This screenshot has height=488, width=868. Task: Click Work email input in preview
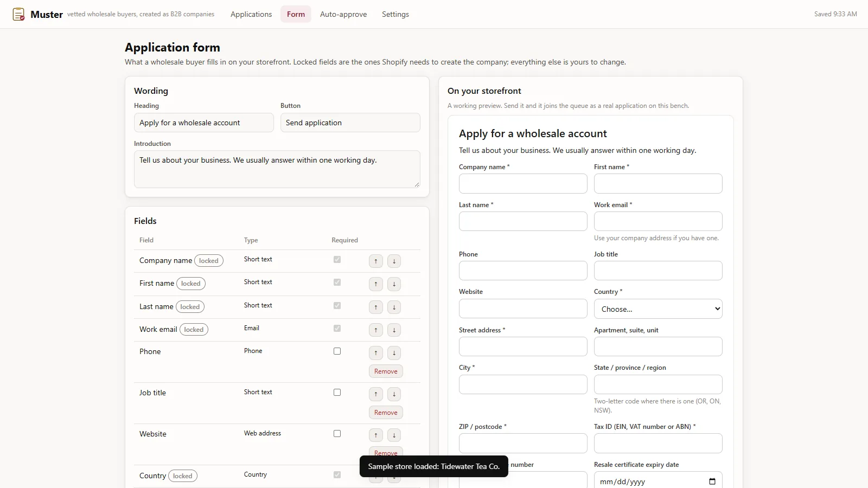pos(658,221)
